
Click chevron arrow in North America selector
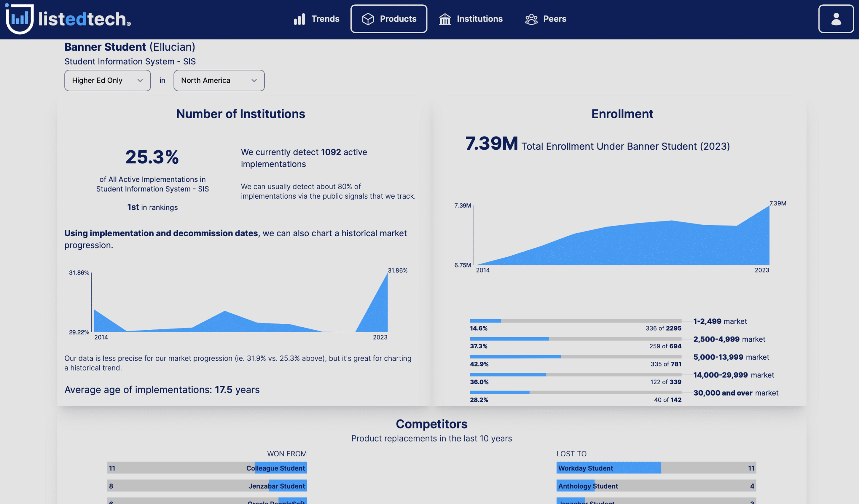pyautogui.click(x=254, y=81)
